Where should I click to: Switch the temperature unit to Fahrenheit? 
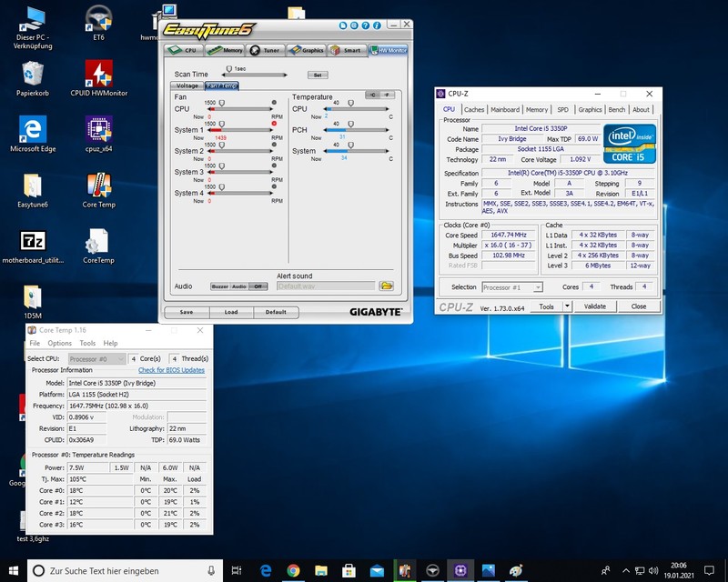point(386,95)
